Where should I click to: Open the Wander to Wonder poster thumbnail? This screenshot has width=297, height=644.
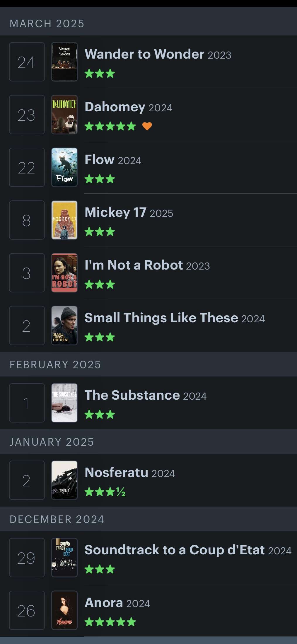[x=64, y=62]
